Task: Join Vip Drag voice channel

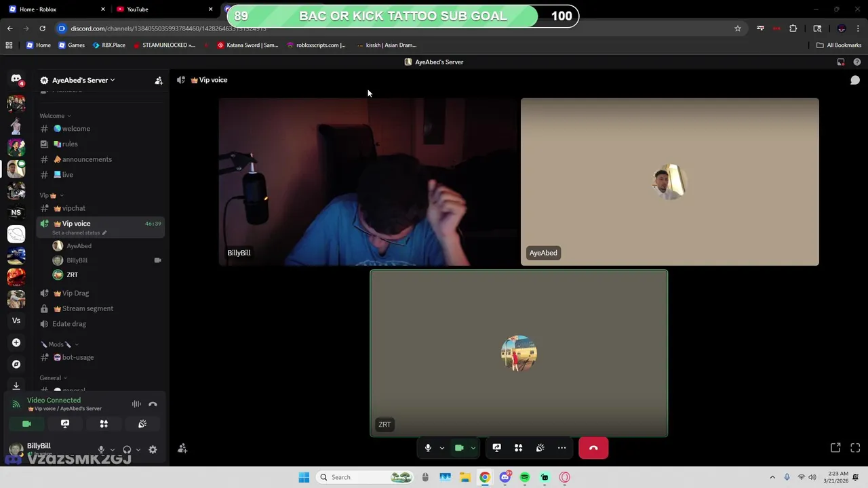Action: (100, 293)
